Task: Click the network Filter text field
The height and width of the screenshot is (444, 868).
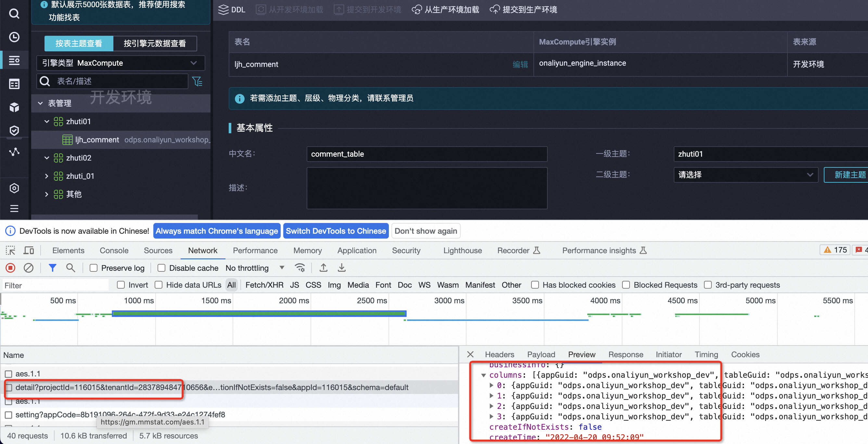Action: click(x=56, y=285)
